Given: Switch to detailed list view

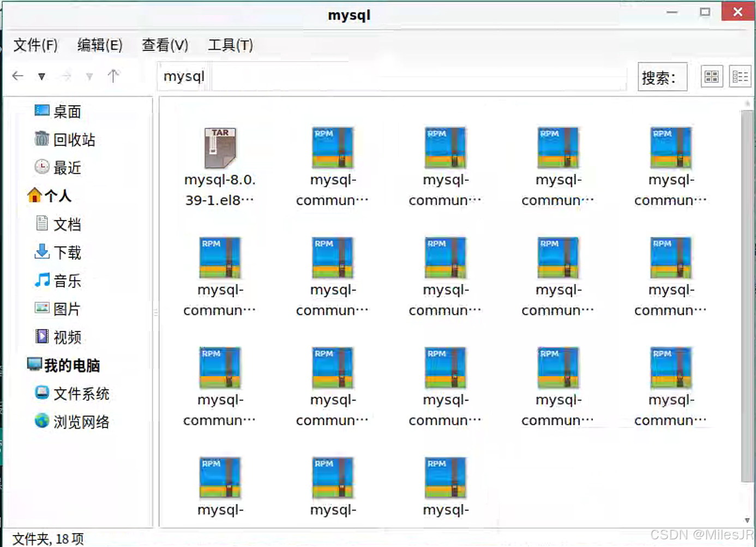Looking at the screenshot, I should (740, 76).
